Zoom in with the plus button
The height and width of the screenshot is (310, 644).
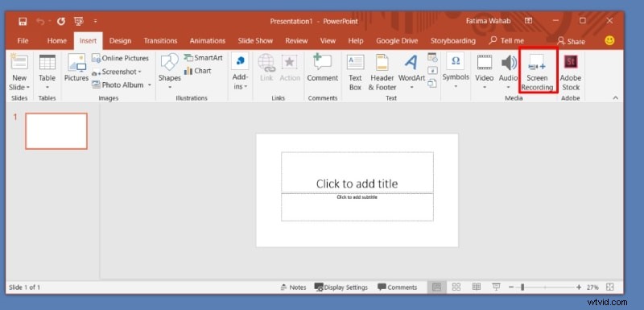[579, 287]
